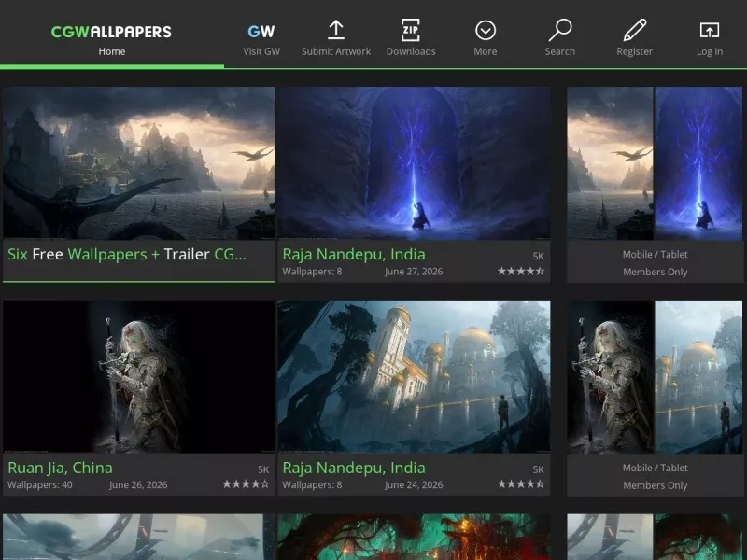Click 'June 26, 2026' date
This screenshot has width=747, height=560.
pyautogui.click(x=138, y=484)
